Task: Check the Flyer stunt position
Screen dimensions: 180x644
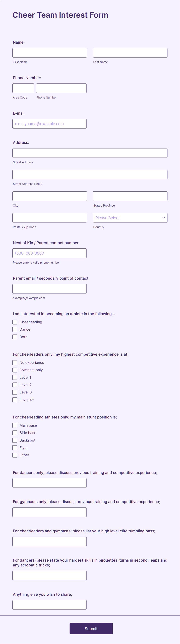Action: coord(15,448)
